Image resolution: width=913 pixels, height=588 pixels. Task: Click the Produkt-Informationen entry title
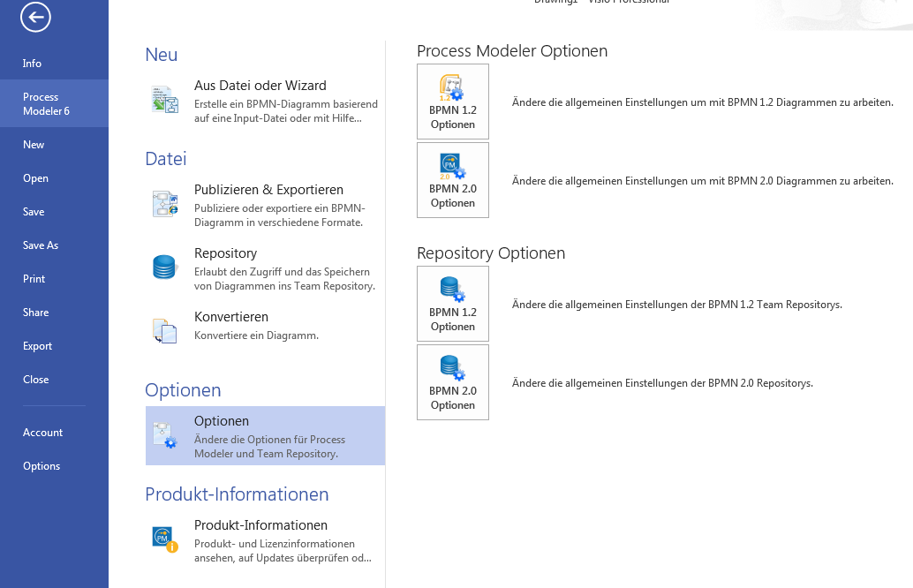[260, 525]
